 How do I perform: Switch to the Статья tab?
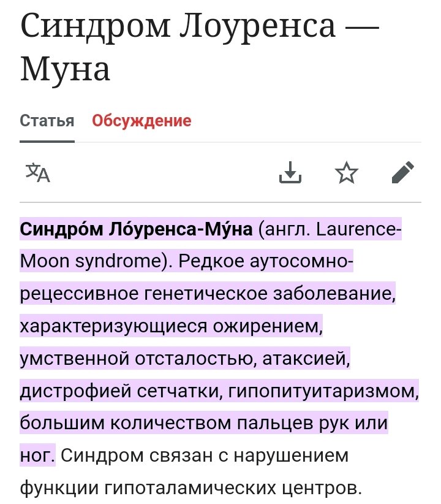click(47, 121)
